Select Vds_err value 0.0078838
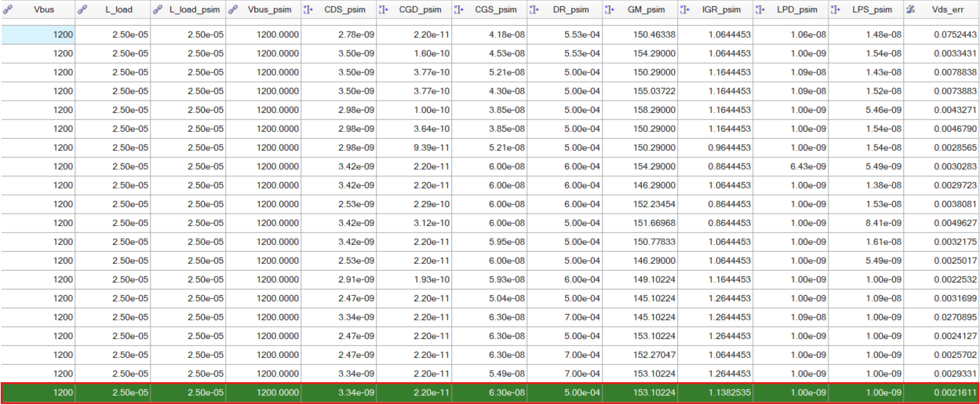 pos(955,72)
